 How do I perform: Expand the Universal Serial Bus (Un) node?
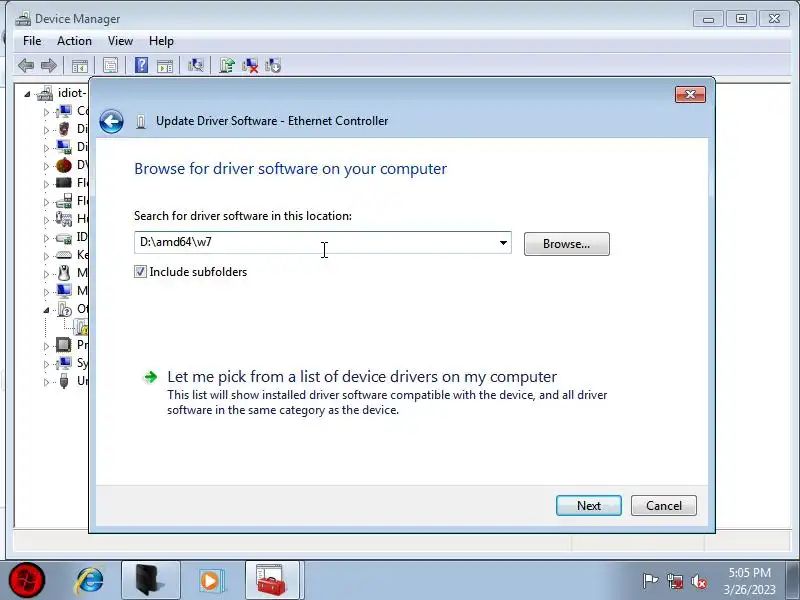(46, 382)
